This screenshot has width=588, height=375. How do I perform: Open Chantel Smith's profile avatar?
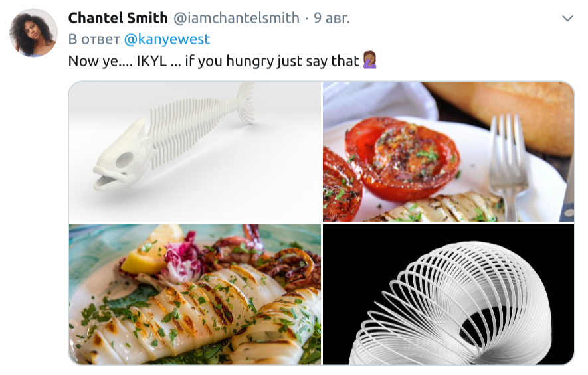pyautogui.click(x=33, y=33)
